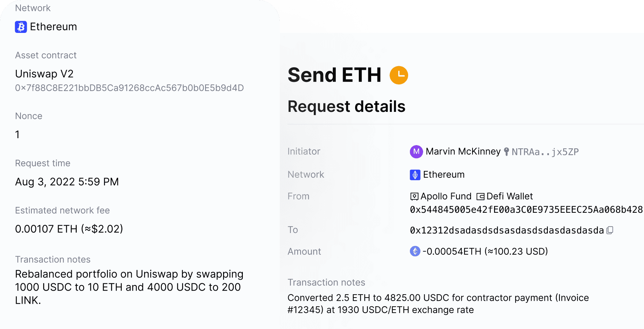Screen dimensions: 644x329
Task: Click the NTRAa..jx5ZP wallet identifier
Action: pyautogui.click(x=545, y=152)
